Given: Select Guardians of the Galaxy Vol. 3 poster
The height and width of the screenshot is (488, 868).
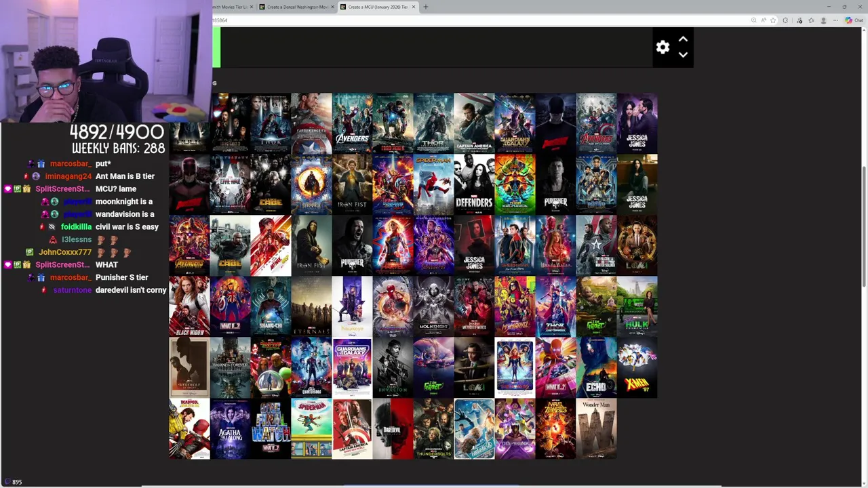Looking at the screenshot, I should pyautogui.click(x=352, y=367).
